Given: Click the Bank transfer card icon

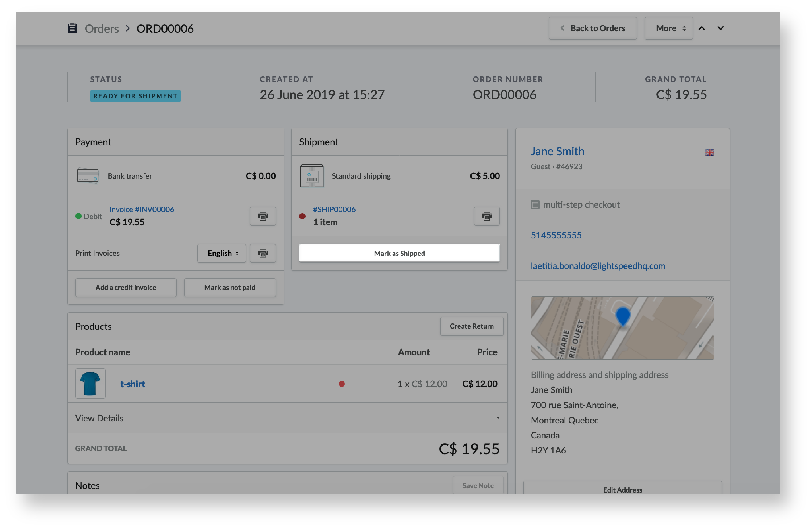Looking at the screenshot, I should (x=88, y=176).
